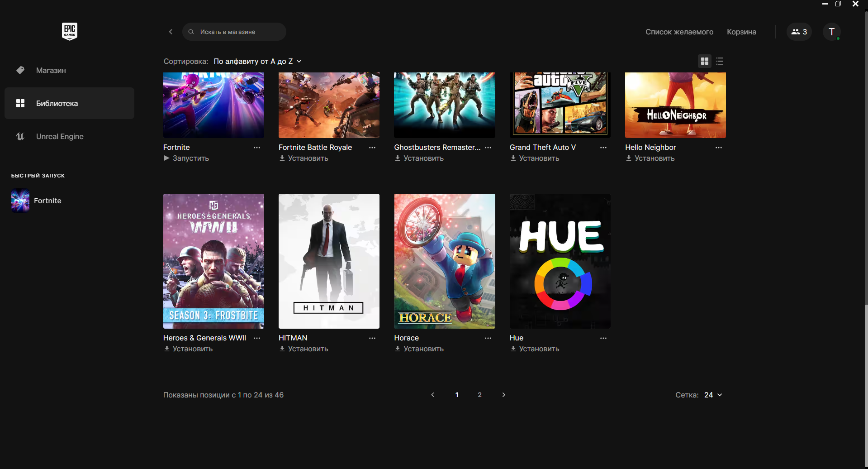Open the profile avatar labeled T
The image size is (868, 469).
tap(831, 32)
